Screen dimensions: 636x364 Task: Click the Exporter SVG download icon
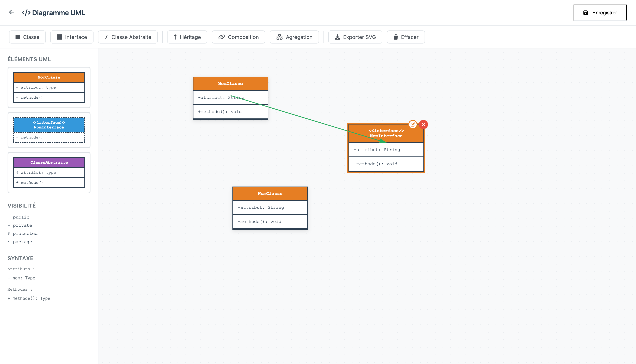point(337,37)
